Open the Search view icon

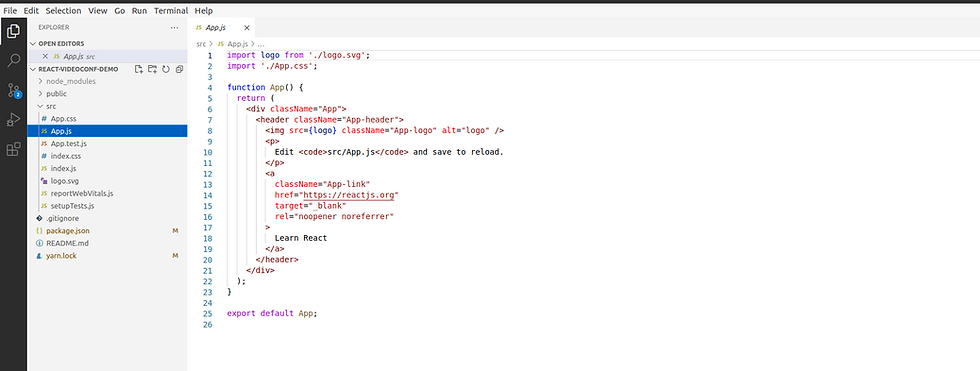point(13,61)
